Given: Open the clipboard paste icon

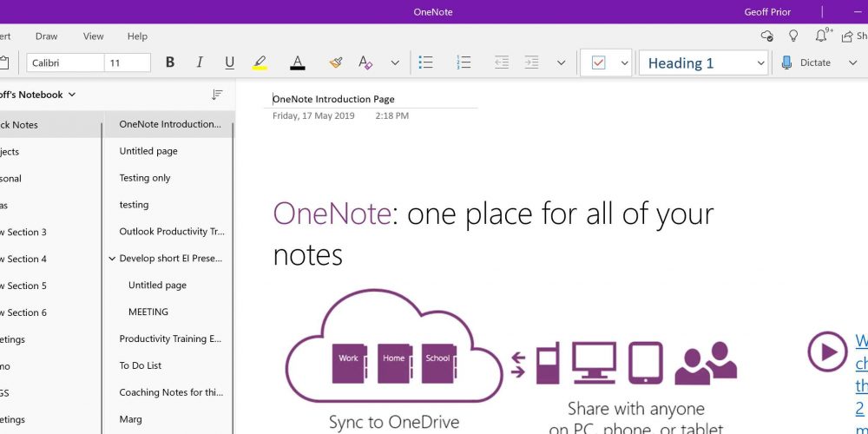Looking at the screenshot, I should click(3, 62).
